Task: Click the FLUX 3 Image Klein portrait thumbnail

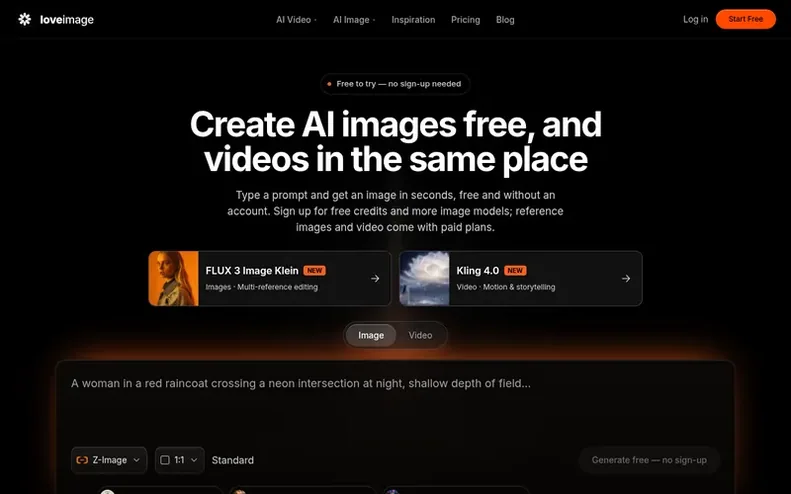Action: (174, 279)
